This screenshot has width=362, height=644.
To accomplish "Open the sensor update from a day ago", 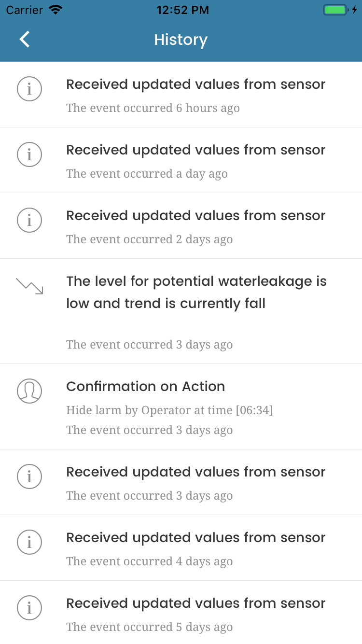I will (181, 160).
